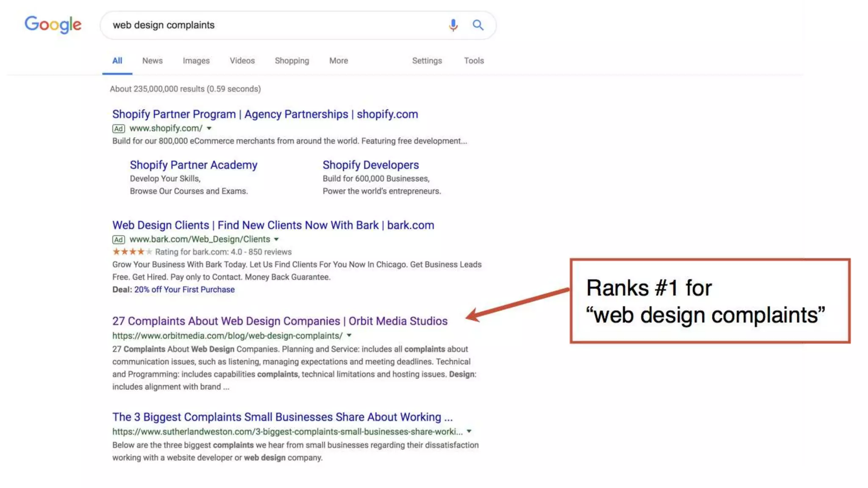Open the arrow menu next to orbitmedia.com URL
The width and height of the screenshot is (868, 488).
pyautogui.click(x=349, y=335)
